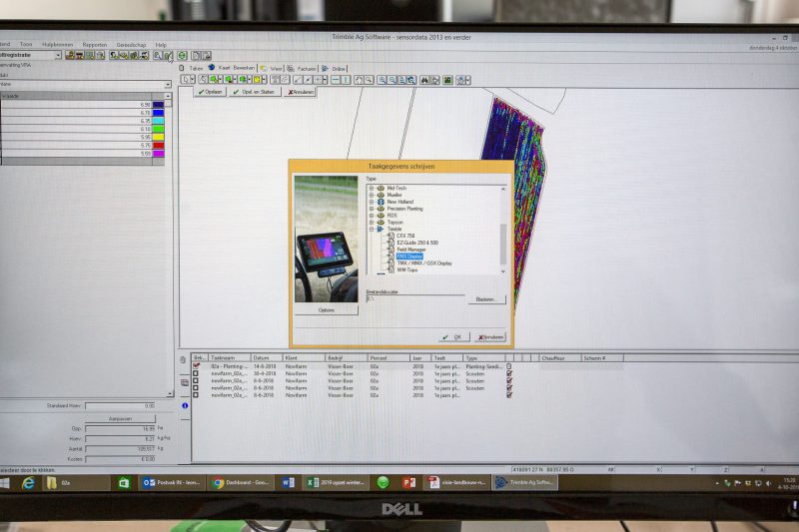Click the green picture icon in map toolbar
This screenshot has height=532, width=799.
click(447, 80)
